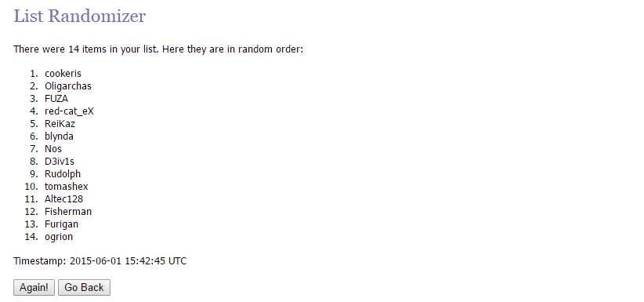Click the red-cat_eX list item
Screen dimensions: 644x302
[x=70, y=111]
